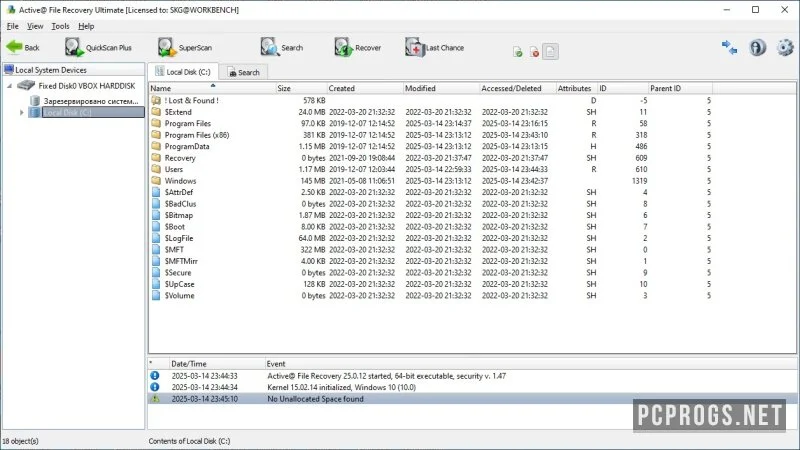
Task: Select the Kernel 15.02.14 initialized log entry
Action: click(x=472, y=387)
